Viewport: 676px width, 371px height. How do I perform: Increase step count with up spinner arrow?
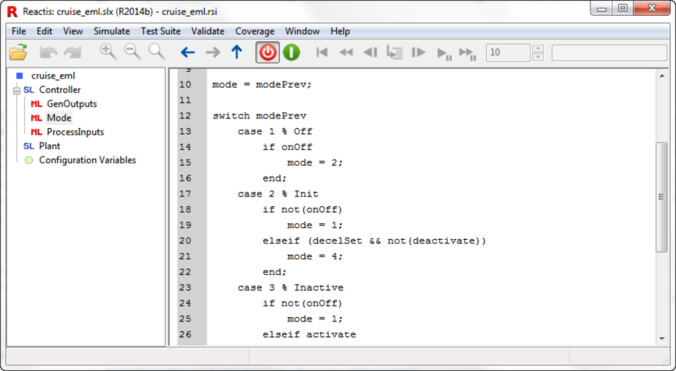click(538, 48)
